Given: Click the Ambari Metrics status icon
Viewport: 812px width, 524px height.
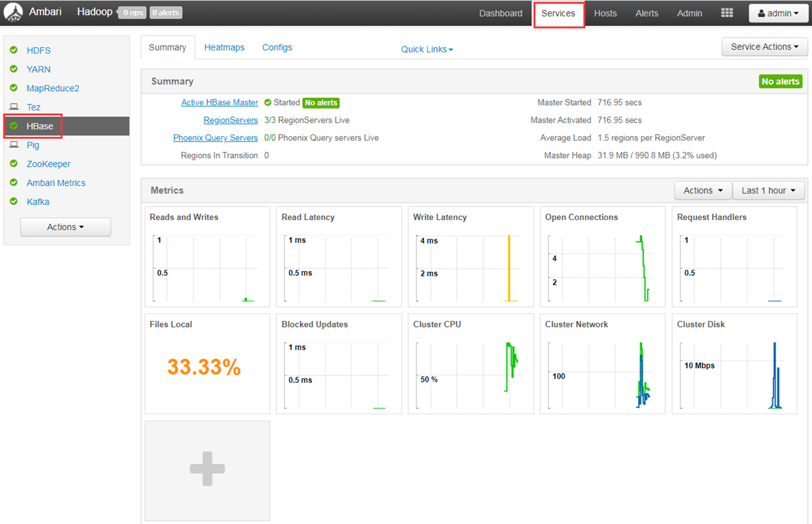Looking at the screenshot, I should 14,183.
